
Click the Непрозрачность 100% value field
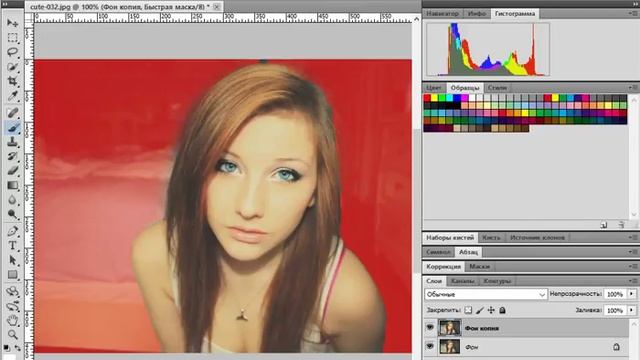click(615, 294)
